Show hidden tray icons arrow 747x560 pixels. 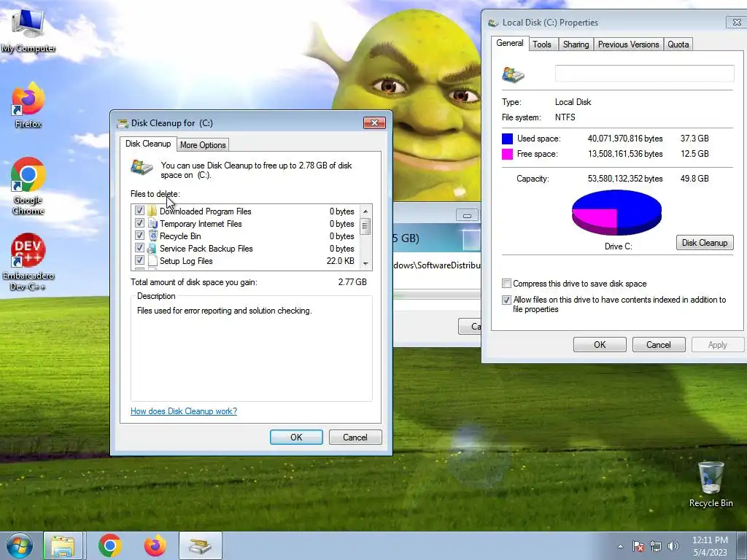620,546
